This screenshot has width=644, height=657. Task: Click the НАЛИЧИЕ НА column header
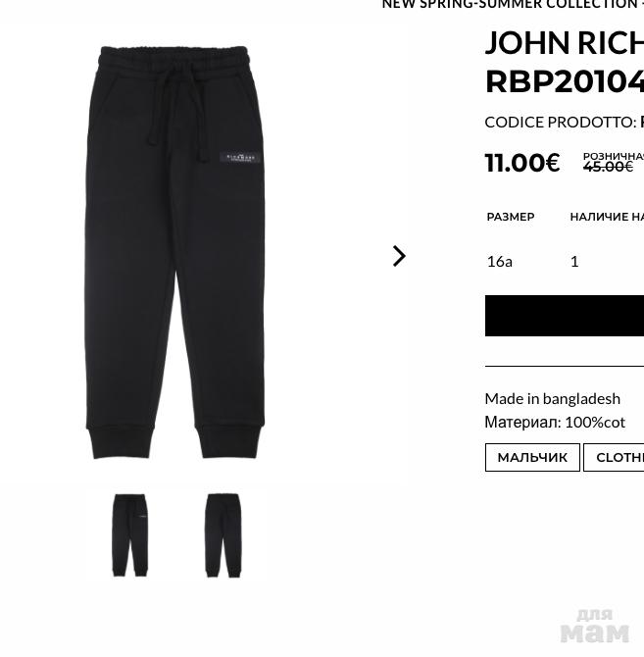[607, 217]
